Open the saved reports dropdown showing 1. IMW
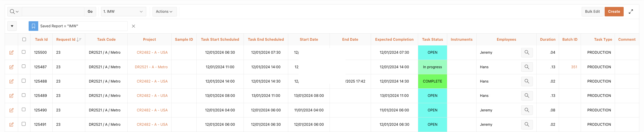The image size is (644, 132). [123, 11]
